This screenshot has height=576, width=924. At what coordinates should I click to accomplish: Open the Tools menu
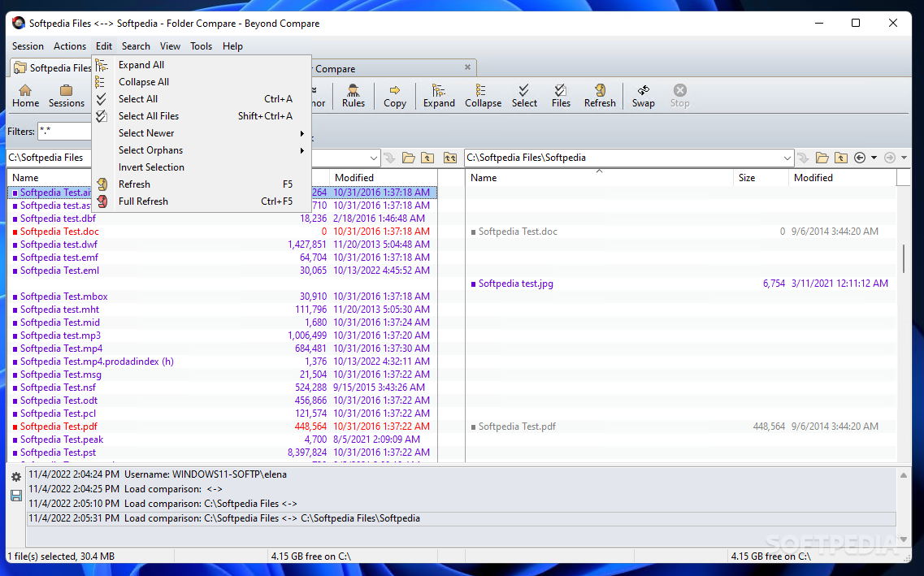point(201,46)
